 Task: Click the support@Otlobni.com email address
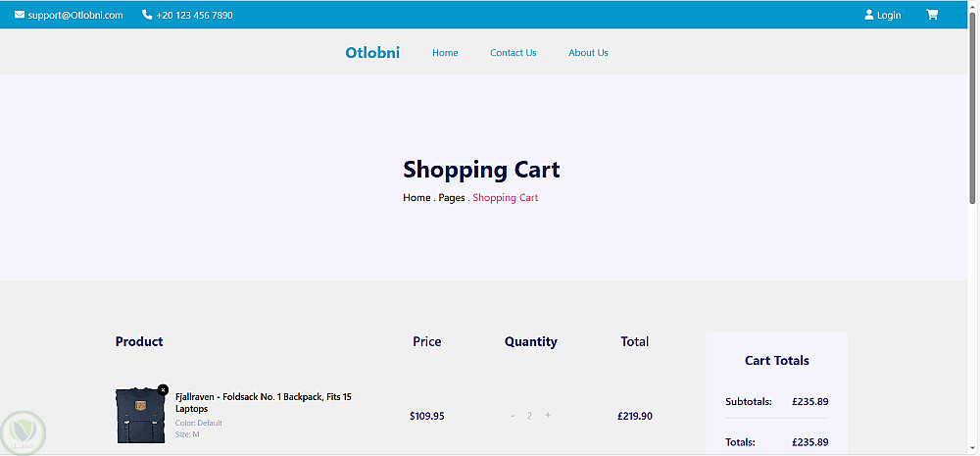75,15
